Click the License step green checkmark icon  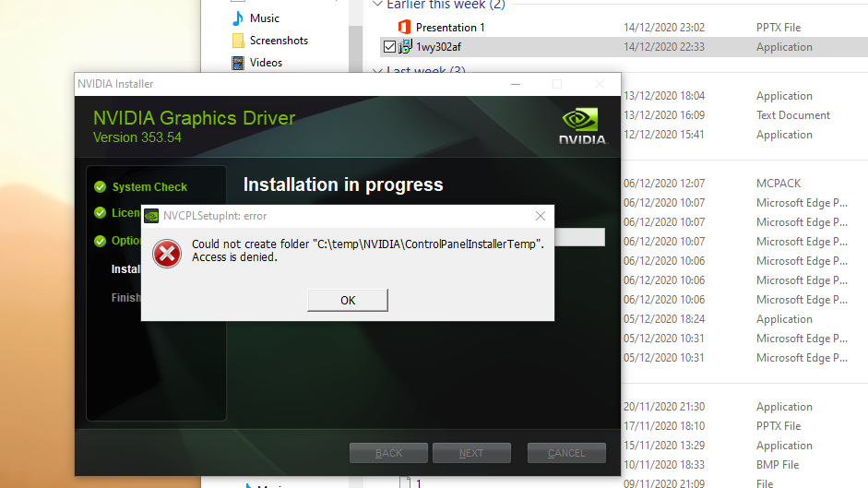point(101,213)
